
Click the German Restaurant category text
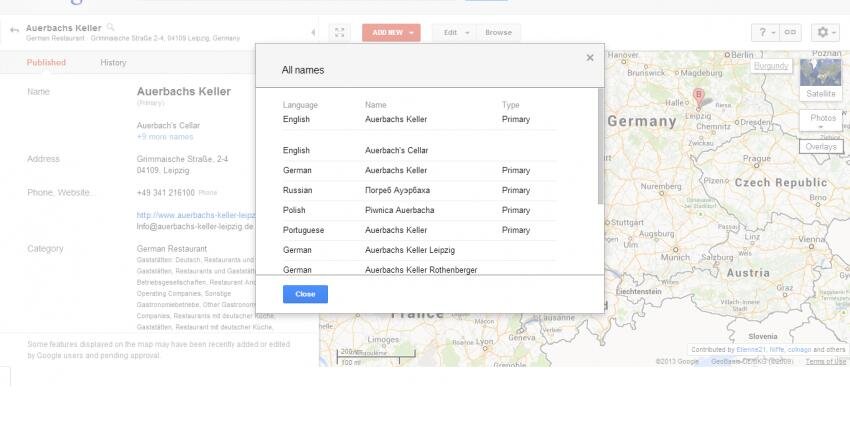172,249
